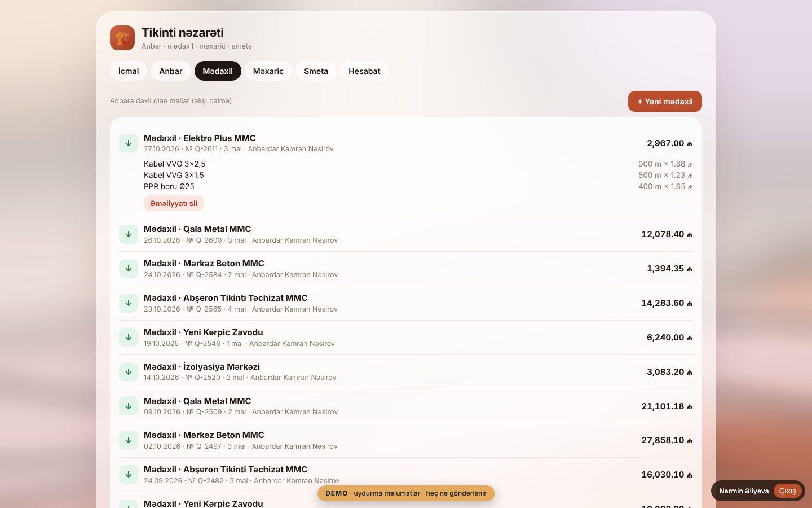Click the 2,967.00 total amount
The image size is (812, 508).
[670, 143]
